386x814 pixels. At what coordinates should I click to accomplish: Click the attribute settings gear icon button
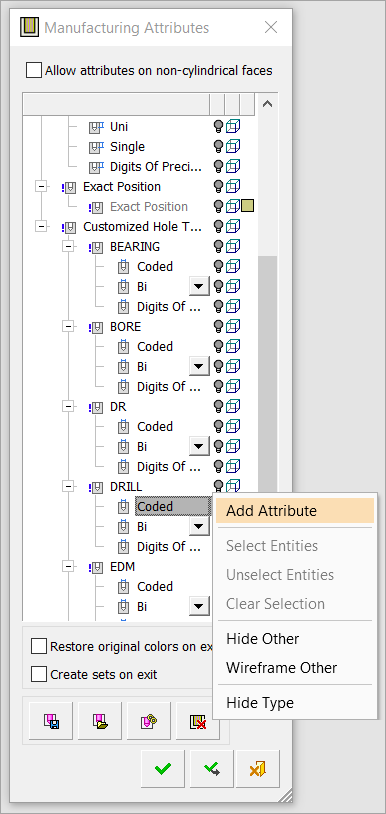coord(148,721)
